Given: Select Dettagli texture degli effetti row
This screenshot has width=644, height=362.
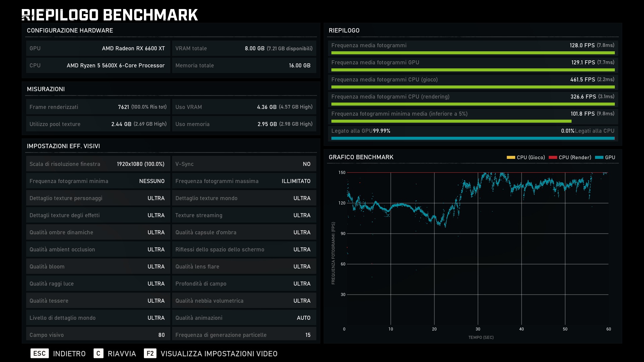Looking at the screenshot, I should tap(98, 215).
